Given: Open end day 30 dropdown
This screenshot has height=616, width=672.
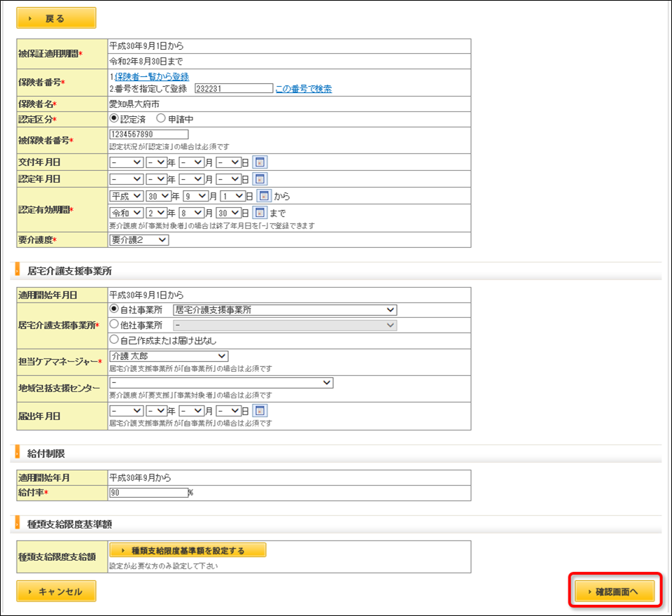Looking at the screenshot, I should [x=228, y=213].
